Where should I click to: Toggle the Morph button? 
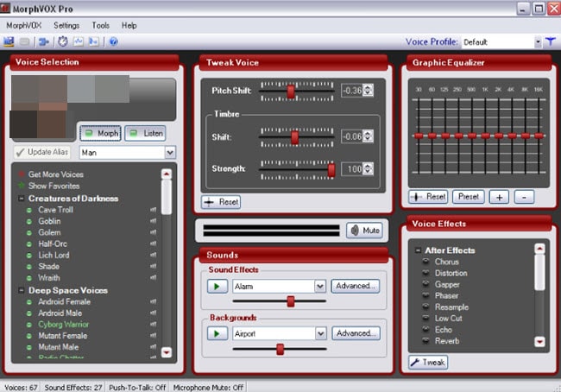[100, 133]
